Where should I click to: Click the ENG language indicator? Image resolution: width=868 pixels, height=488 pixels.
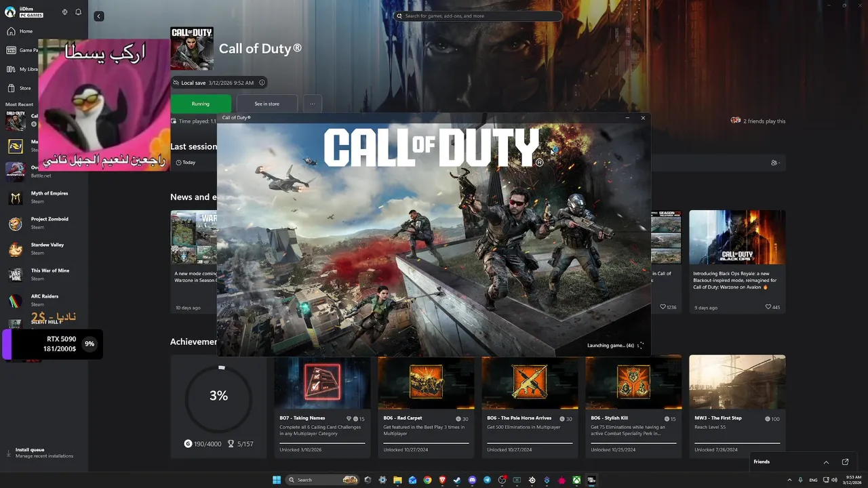813,480
